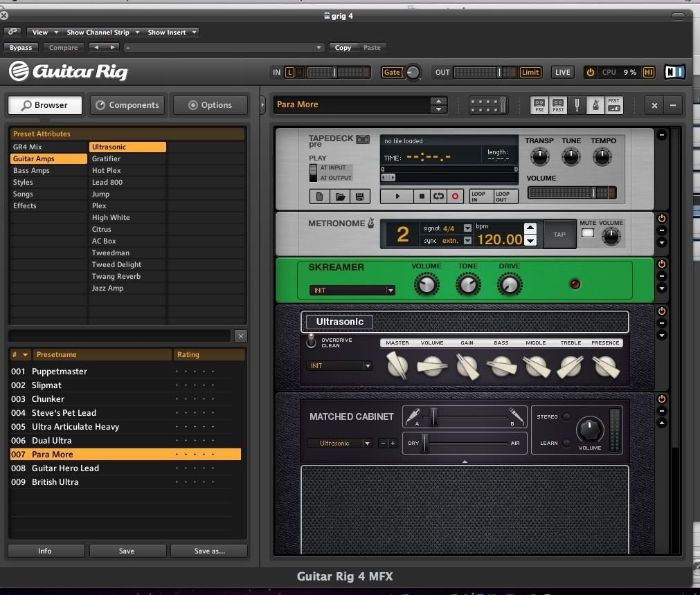This screenshot has height=595, width=700.
Task: Click the Bypass button
Action: point(21,47)
